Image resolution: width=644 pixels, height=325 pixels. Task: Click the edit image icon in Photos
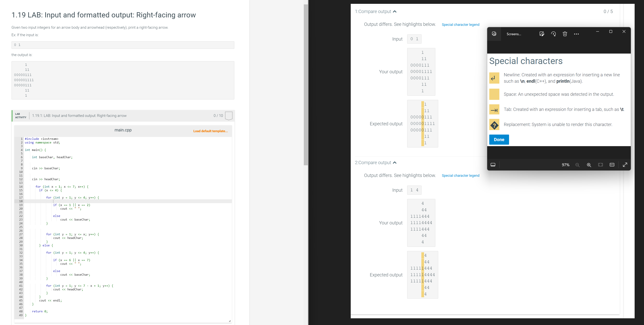pyautogui.click(x=542, y=34)
